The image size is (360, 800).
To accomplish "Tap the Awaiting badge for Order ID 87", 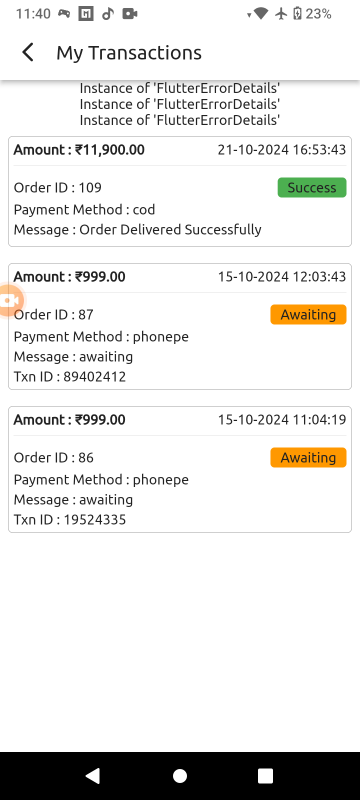I will (x=308, y=314).
